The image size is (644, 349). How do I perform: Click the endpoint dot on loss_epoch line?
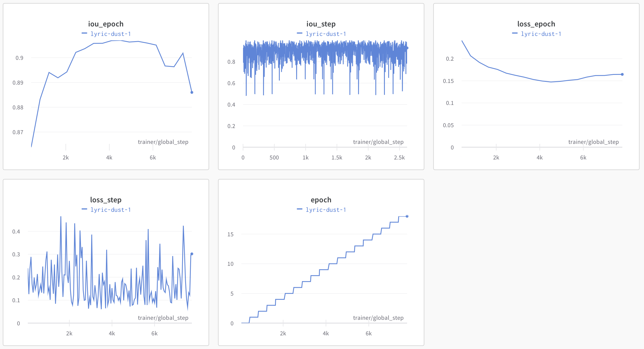(622, 74)
